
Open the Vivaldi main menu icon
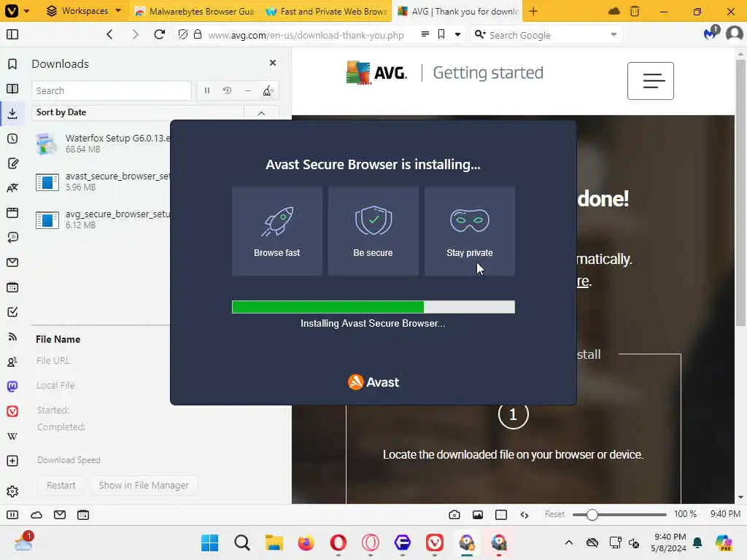pyautogui.click(x=12, y=10)
